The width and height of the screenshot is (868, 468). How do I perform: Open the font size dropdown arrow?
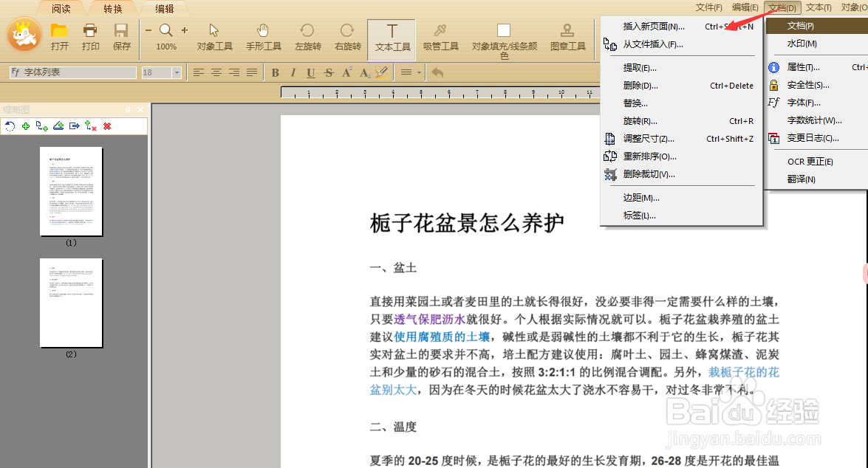click(177, 72)
